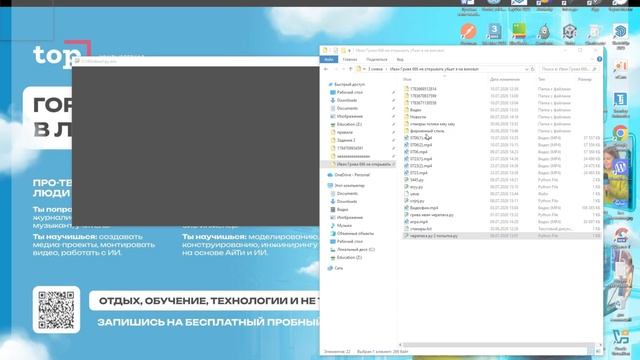Open Объемные объекты in navigation pane

coord(355,233)
